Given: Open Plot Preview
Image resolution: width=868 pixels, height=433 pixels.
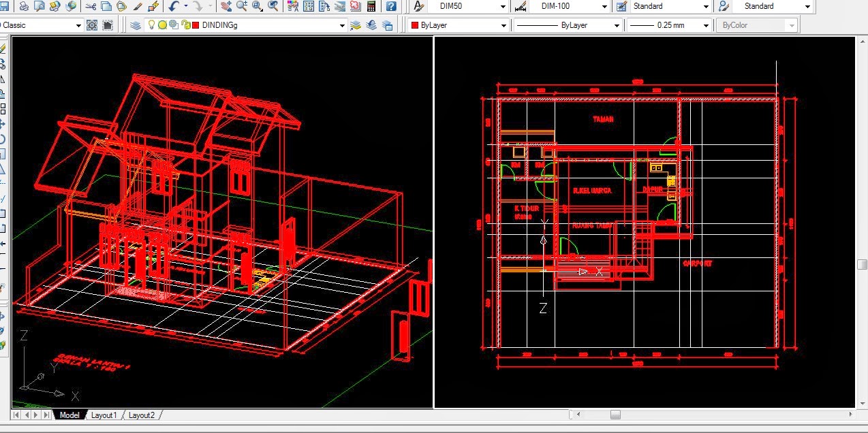Looking at the screenshot, I should coord(40,6).
